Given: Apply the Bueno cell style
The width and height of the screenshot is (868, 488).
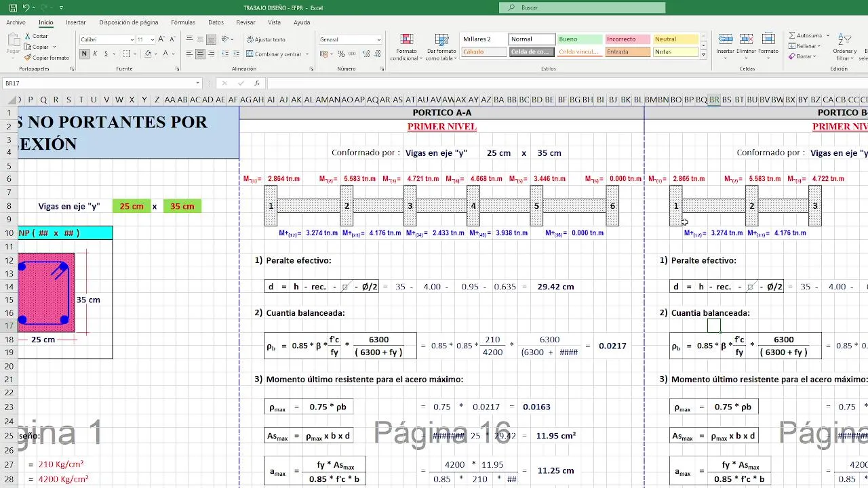Looking at the screenshot, I should tap(579, 39).
